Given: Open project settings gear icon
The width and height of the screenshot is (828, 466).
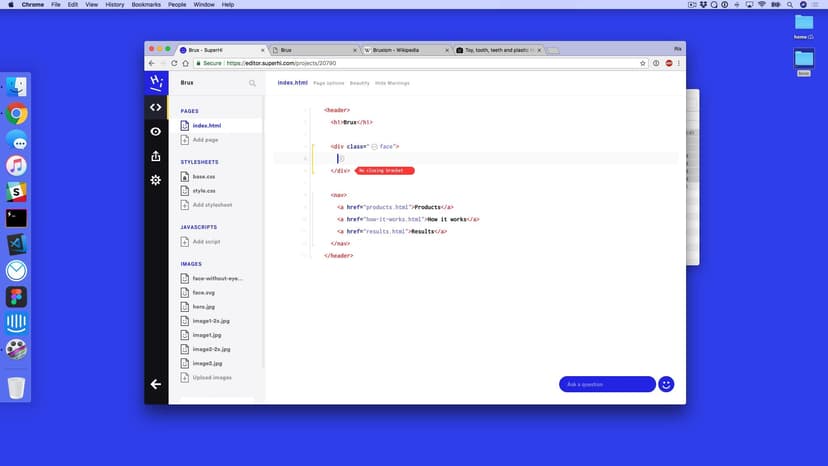Looking at the screenshot, I should click(x=156, y=180).
